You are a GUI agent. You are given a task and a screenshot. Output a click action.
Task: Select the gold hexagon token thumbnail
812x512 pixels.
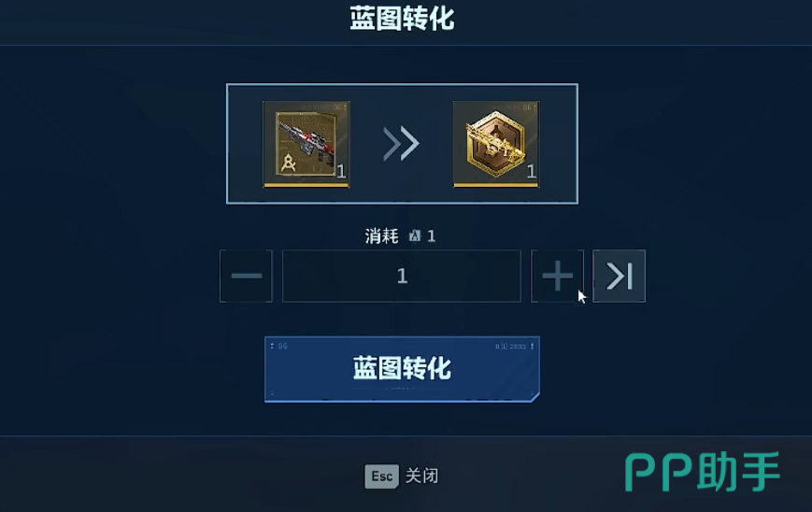click(x=496, y=144)
